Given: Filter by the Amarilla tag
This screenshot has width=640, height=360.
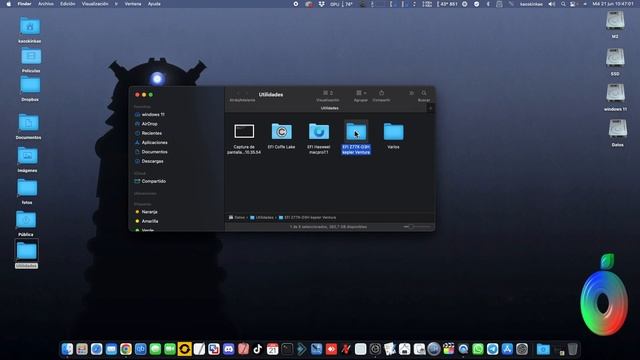Looking at the screenshot, I should pyautogui.click(x=149, y=221).
